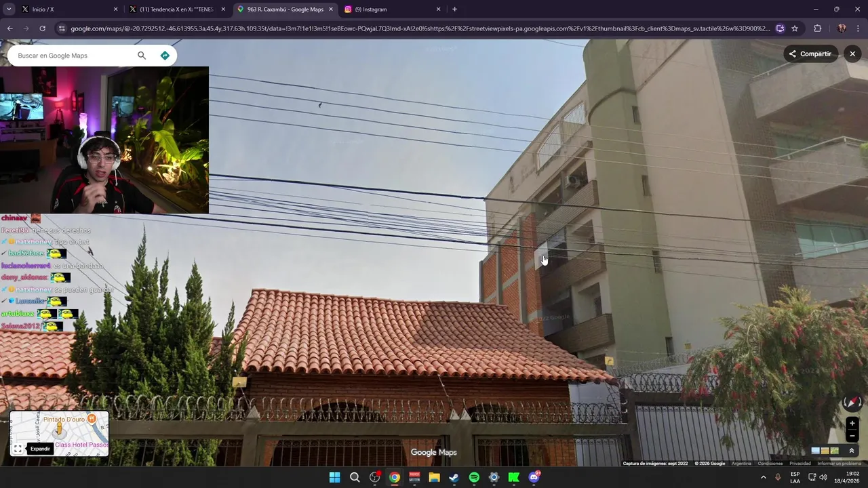Open the Windows Start menu

click(x=334, y=477)
